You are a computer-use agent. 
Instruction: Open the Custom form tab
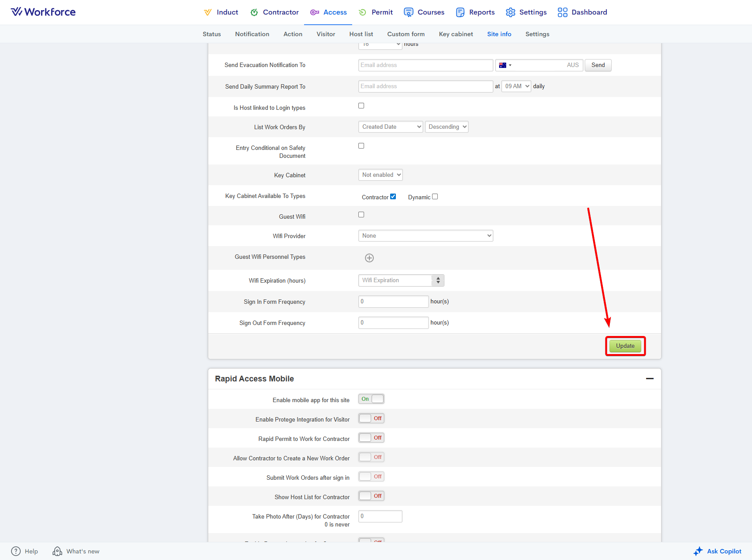click(406, 34)
